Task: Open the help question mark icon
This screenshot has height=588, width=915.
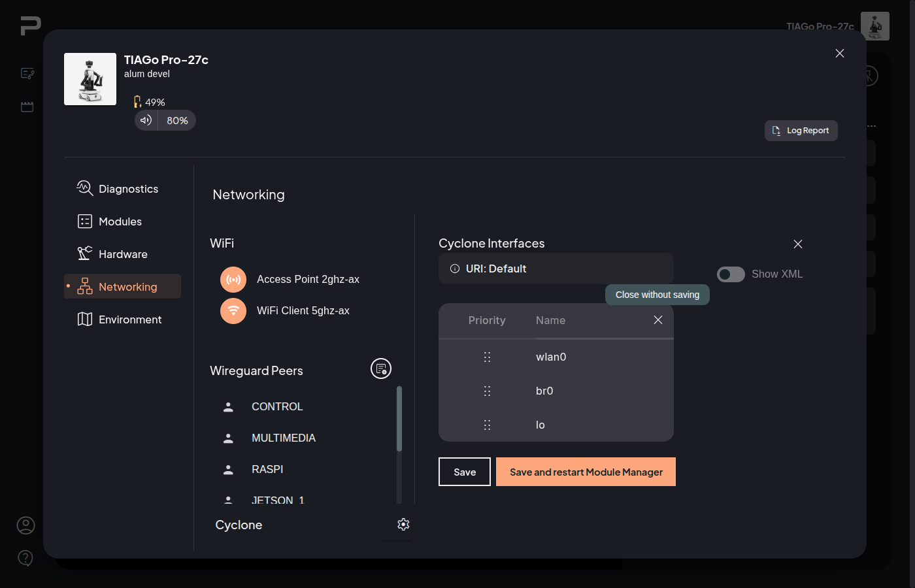Action: [25, 558]
